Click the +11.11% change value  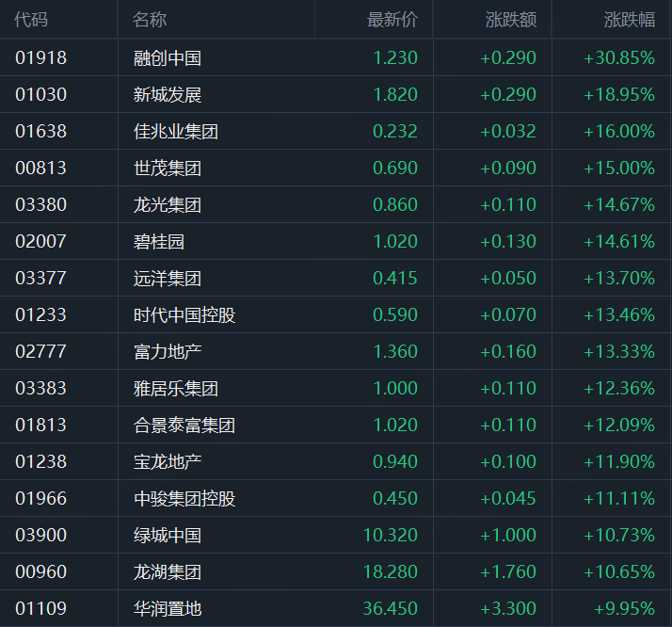point(619,498)
